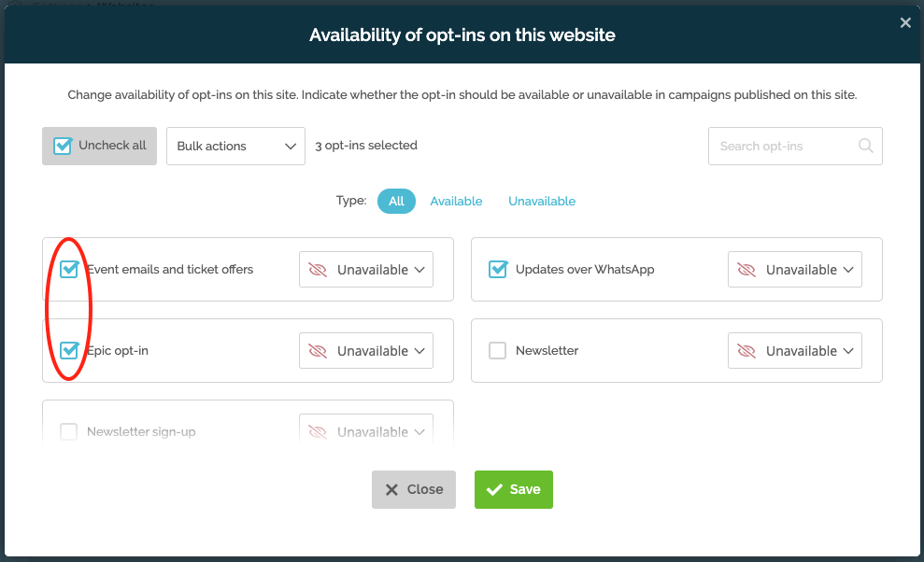Close the opt-ins dialog with the X icon
924x562 pixels.
coord(905,23)
